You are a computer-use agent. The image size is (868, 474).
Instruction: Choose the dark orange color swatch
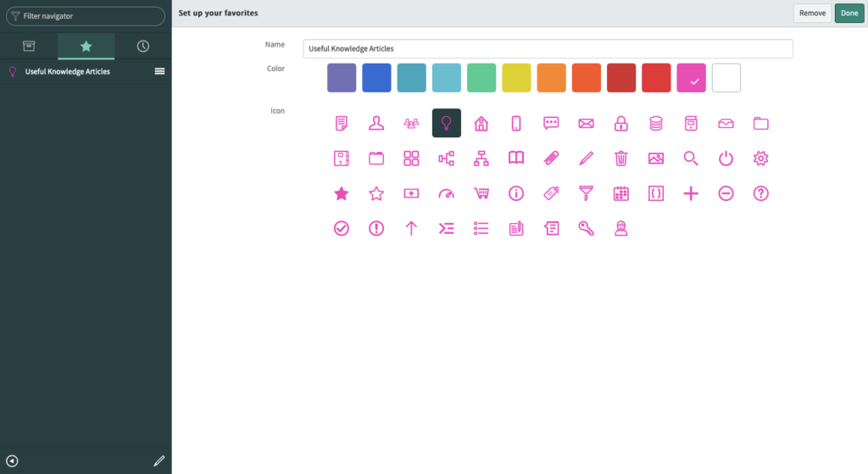[x=587, y=77]
